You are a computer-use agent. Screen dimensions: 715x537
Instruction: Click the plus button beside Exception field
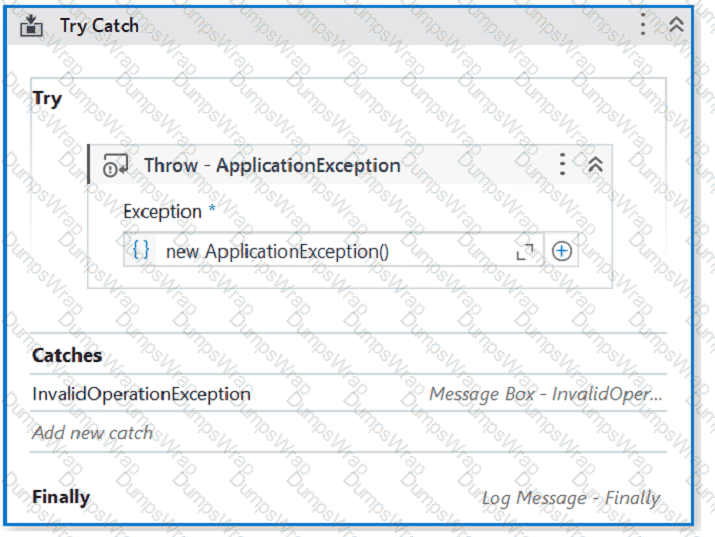click(561, 251)
